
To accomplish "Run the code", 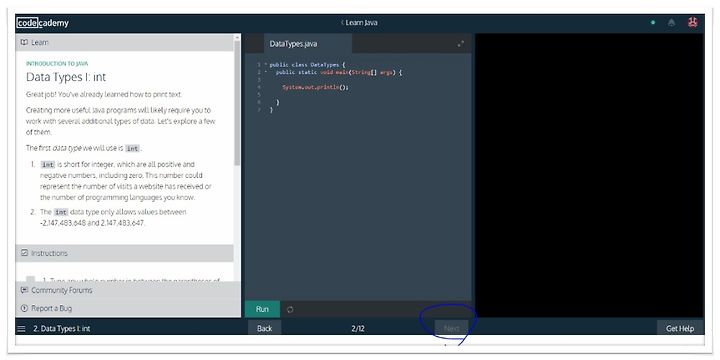I will coord(262,309).
